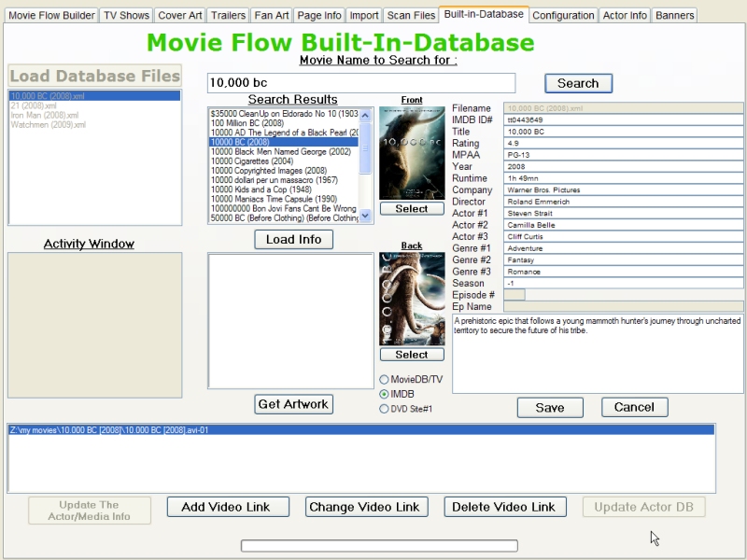Image resolution: width=747 pixels, height=560 pixels.
Task: Switch to the TV Shows tab
Action: [126, 16]
